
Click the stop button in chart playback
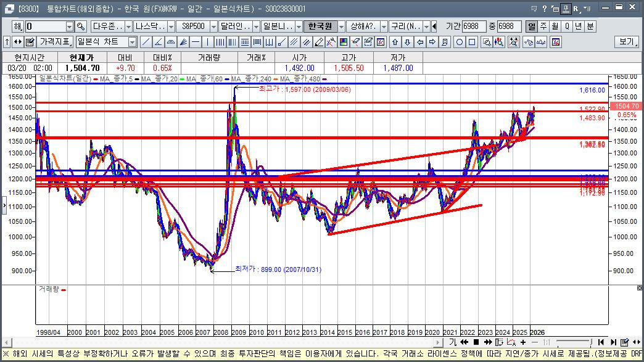pos(476,342)
